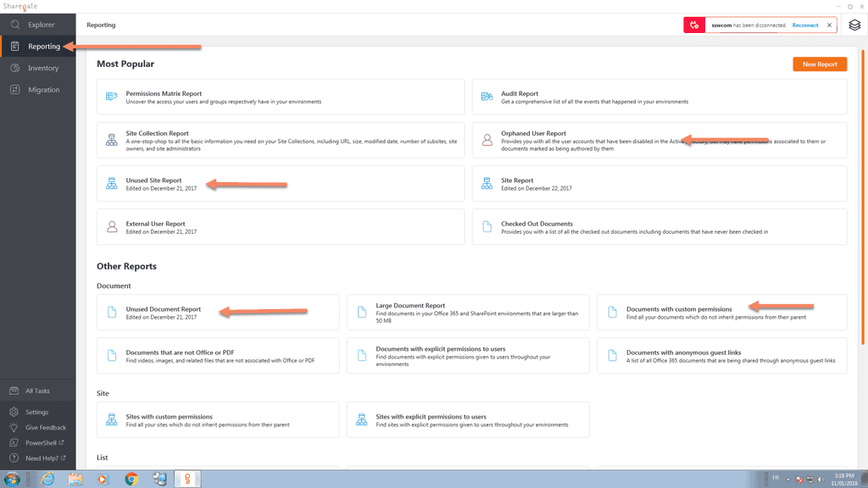Click the FR language indicator in the system tray
868x488 pixels.
(774, 479)
